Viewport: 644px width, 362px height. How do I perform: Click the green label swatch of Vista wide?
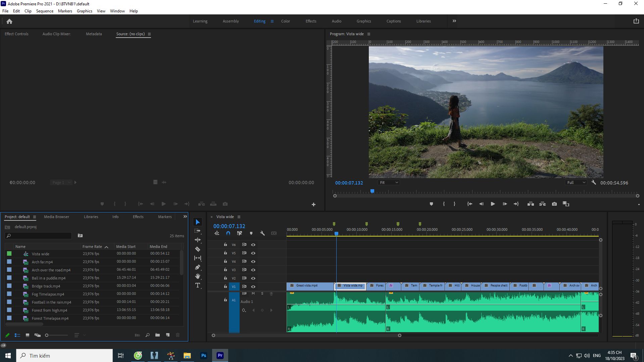tap(9, 254)
